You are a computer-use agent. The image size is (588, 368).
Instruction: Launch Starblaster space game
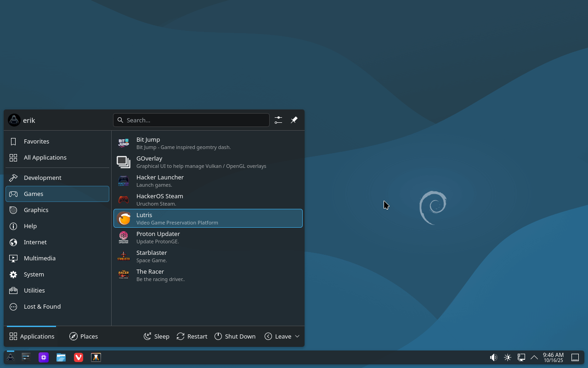click(208, 256)
